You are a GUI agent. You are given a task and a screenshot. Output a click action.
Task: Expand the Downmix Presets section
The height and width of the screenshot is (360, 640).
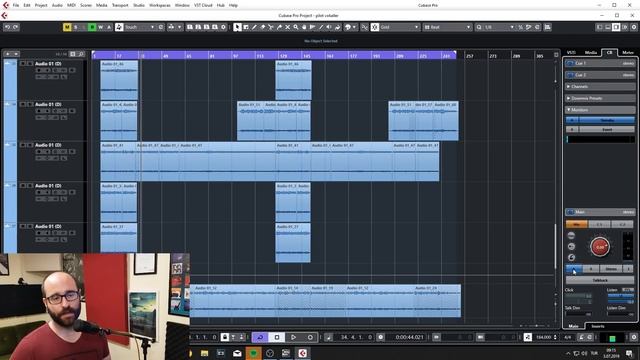pyautogui.click(x=600, y=98)
